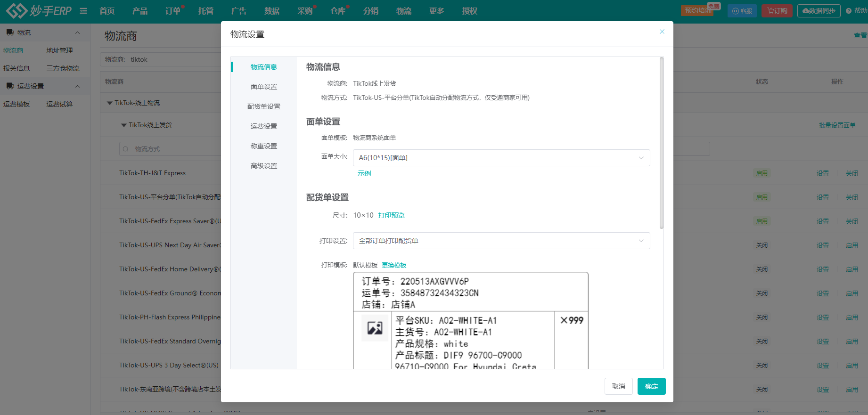The width and height of the screenshot is (868, 415).
Task: Click 启用 for TikTok-US-UPS 3 Day Select row
Action: pos(852,366)
